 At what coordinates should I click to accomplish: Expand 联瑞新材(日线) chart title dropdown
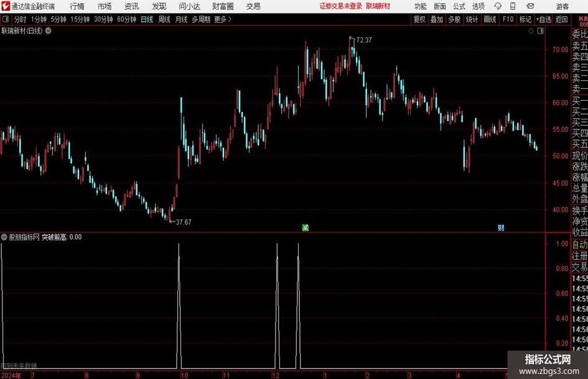(x=49, y=30)
